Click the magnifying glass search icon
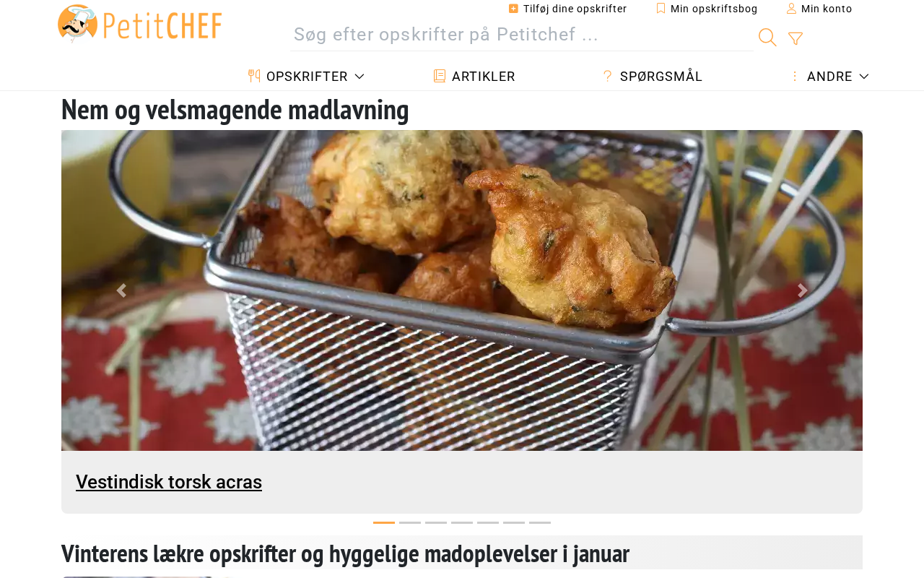The image size is (924, 578). (767, 38)
